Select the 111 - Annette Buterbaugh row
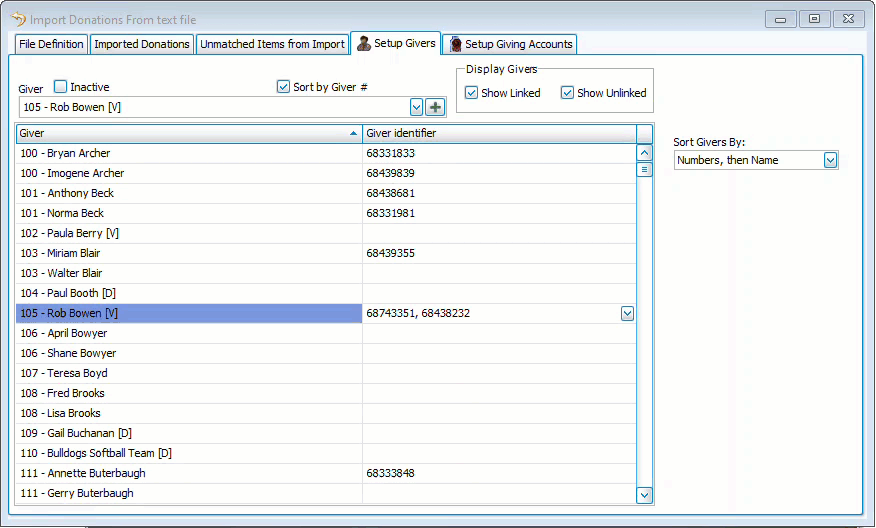The image size is (876, 528). (x=188, y=473)
